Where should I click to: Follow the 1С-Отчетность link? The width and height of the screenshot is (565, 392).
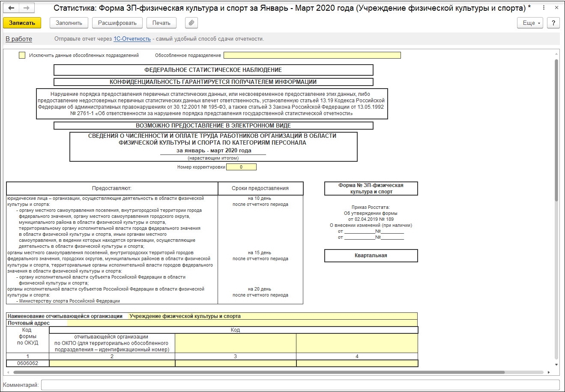point(132,39)
